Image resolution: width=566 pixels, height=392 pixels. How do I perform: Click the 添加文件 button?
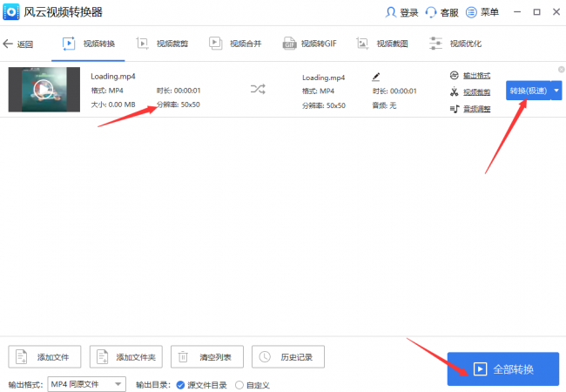point(44,356)
